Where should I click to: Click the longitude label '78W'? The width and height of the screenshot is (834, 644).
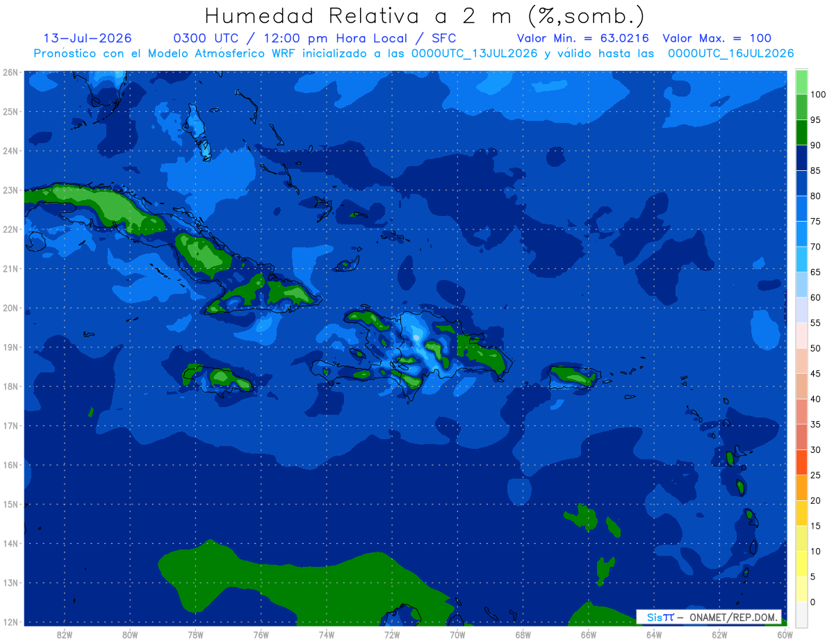[195, 635]
